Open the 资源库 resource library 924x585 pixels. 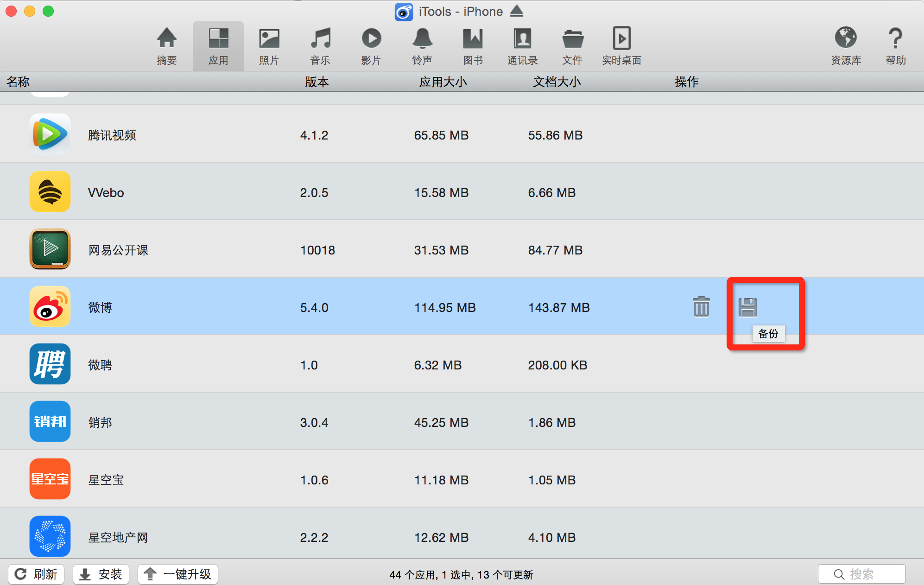point(846,46)
